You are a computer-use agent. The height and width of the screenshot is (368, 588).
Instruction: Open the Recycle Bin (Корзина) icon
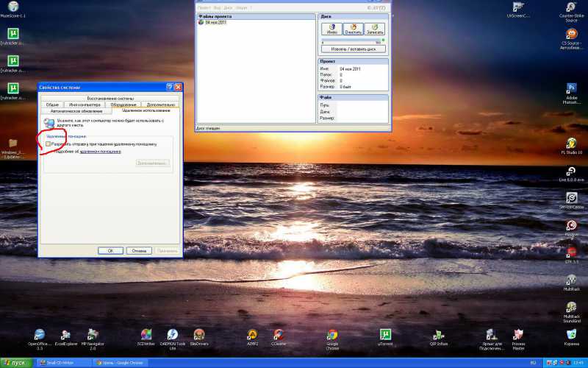pos(571,334)
